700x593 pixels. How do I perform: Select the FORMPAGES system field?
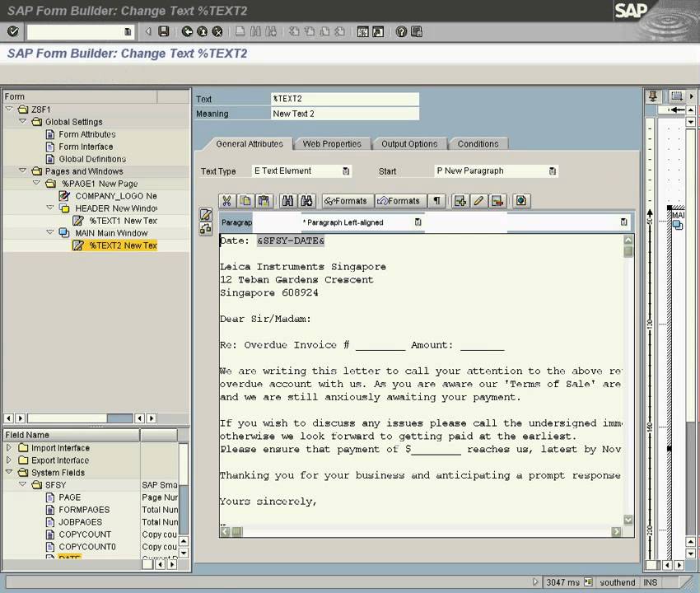(84, 510)
